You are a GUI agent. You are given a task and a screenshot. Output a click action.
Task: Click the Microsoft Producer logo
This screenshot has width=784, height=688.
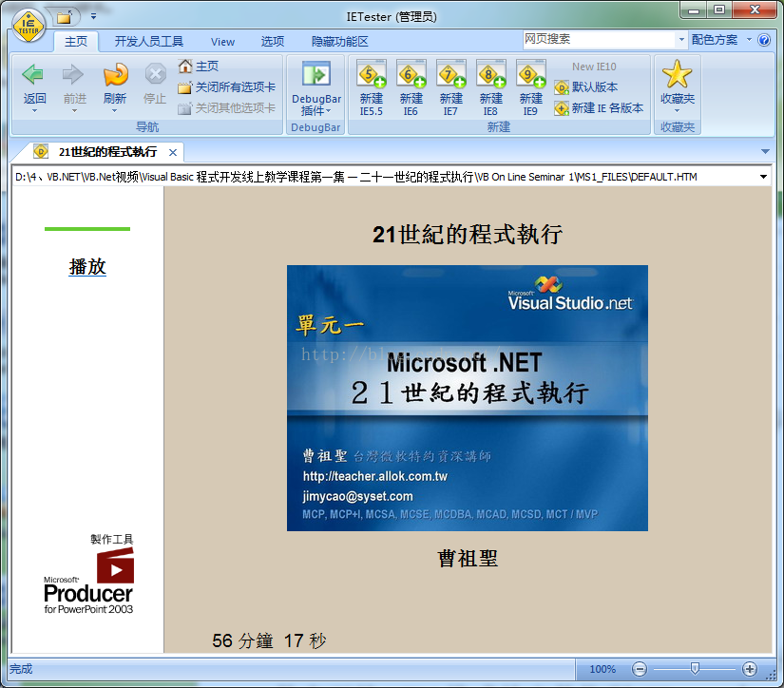[x=88, y=581]
